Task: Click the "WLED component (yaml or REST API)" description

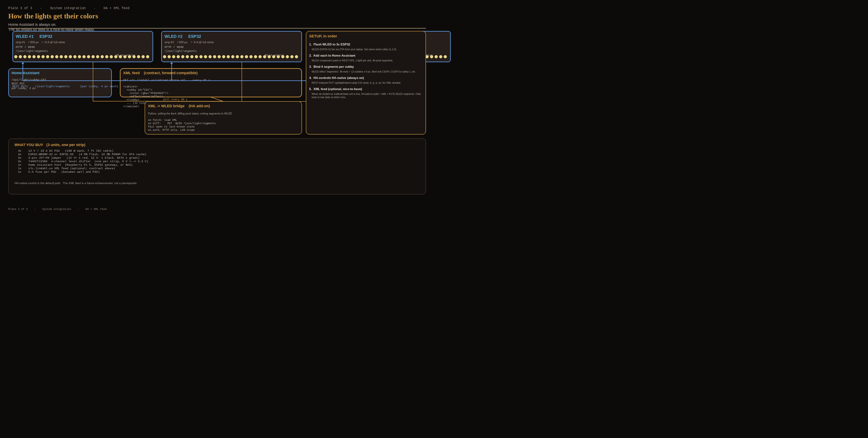Action: pyautogui.click(x=353, y=61)
